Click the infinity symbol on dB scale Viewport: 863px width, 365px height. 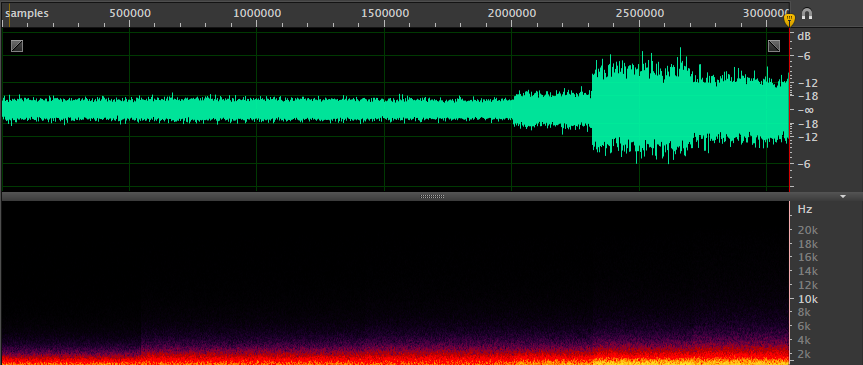pos(804,110)
